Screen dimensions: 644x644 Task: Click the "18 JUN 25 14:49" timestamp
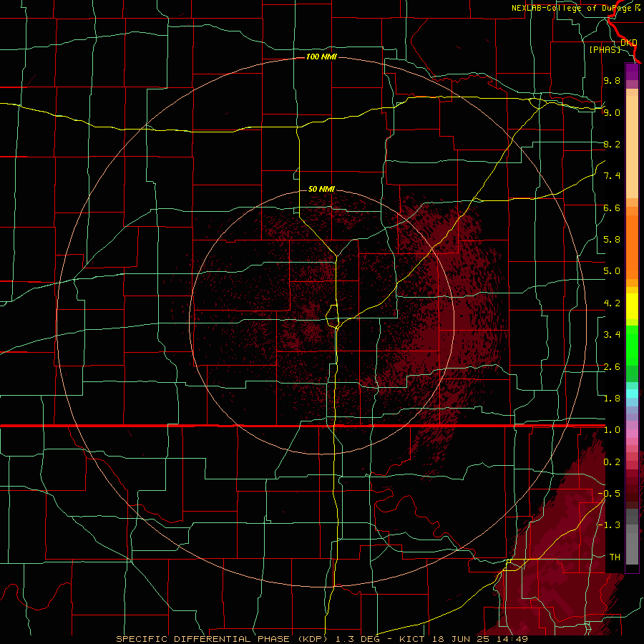(x=479, y=639)
